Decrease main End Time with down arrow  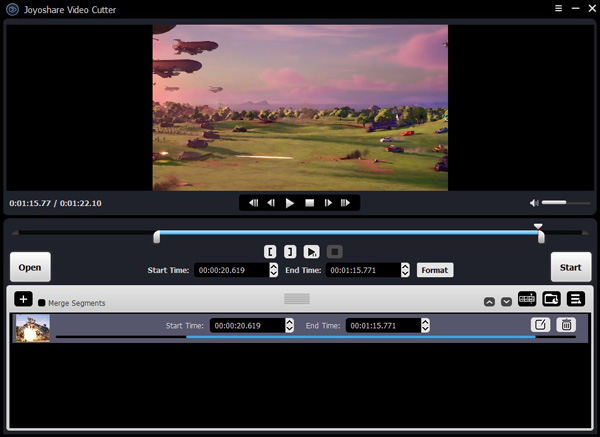coord(405,274)
